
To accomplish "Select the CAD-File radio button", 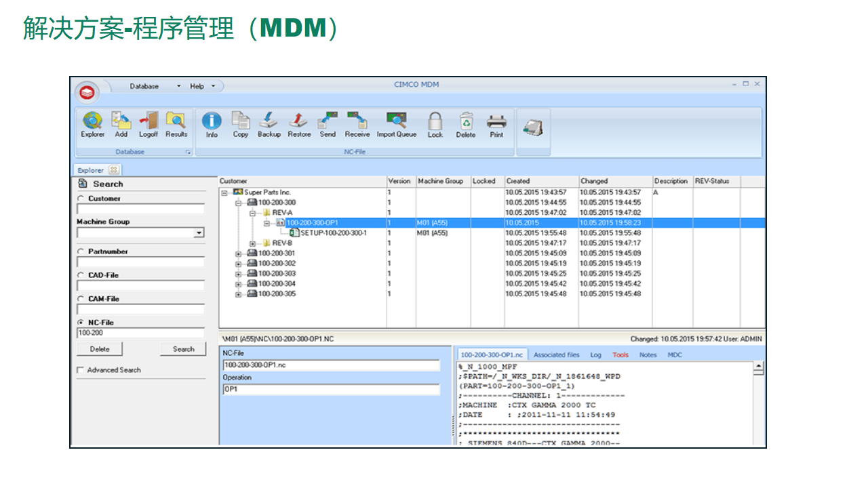I will 81,275.
